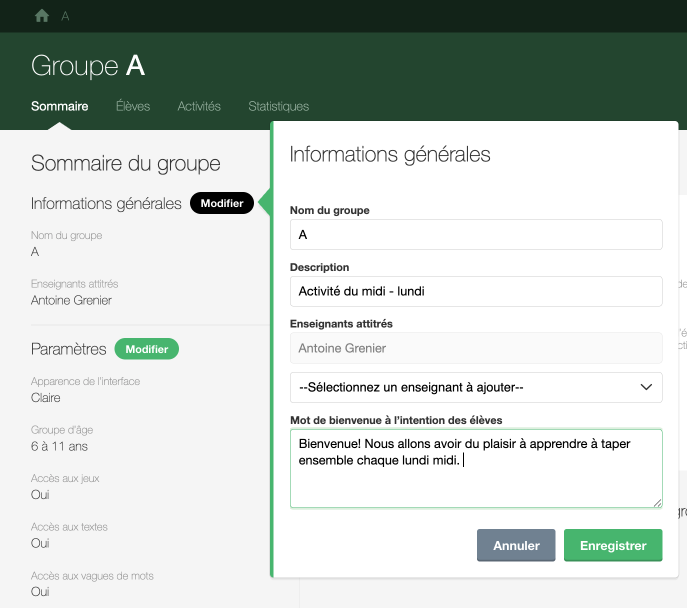Switch to the Sommaire tab
Image resolution: width=687 pixels, height=608 pixels.
(x=59, y=106)
